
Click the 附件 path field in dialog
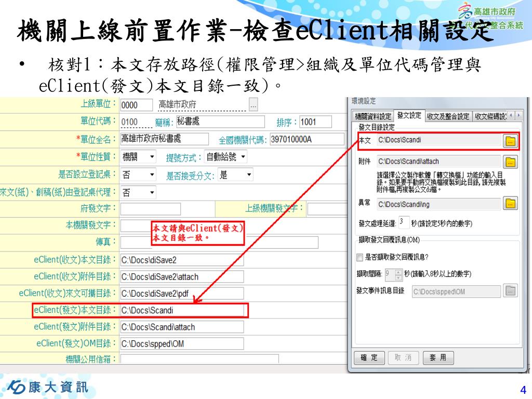tap(439, 162)
